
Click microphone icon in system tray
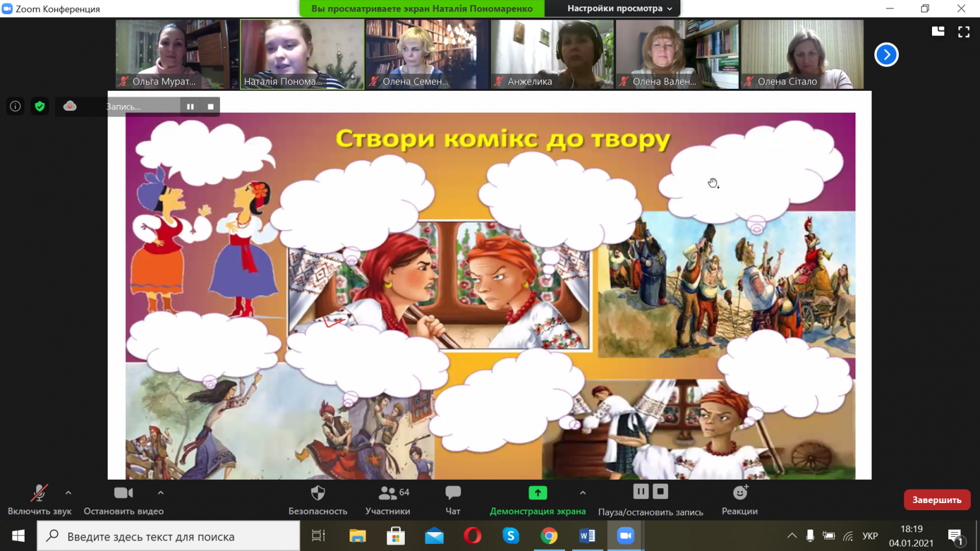point(810,536)
